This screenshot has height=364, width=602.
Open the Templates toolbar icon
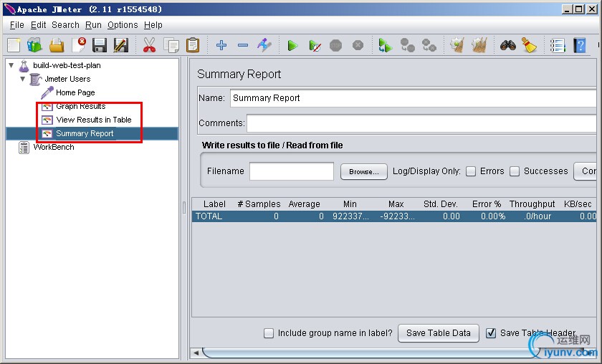[34, 45]
